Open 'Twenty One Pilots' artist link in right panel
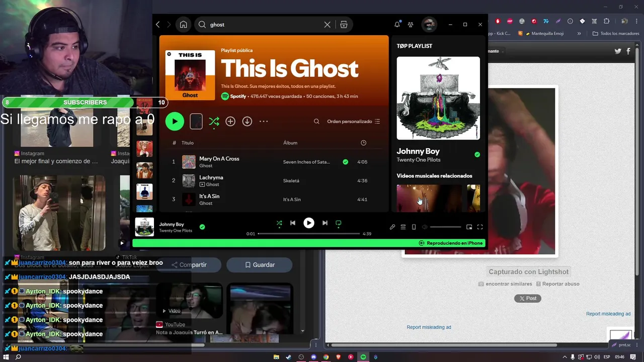 419,160
